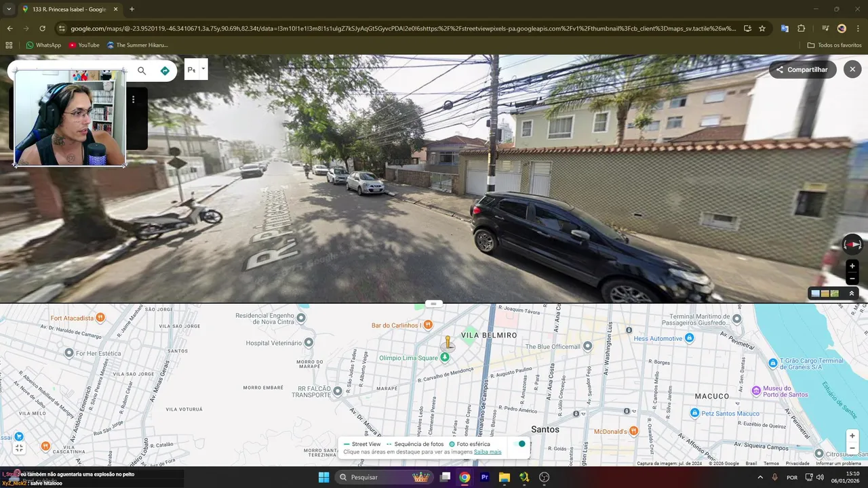The height and width of the screenshot is (488, 868).
Task: Open the media controls icon
Action: [x=825, y=28]
